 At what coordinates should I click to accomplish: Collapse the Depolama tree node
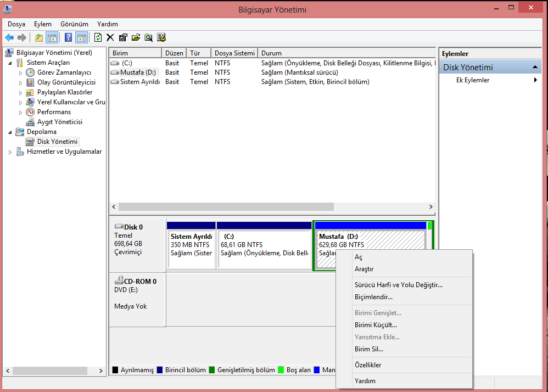click(x=10, y=132)
